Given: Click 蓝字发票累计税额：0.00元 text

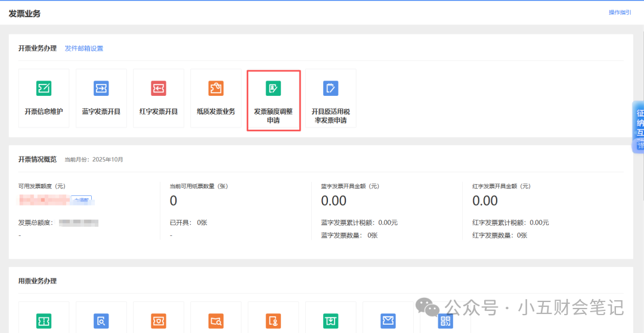Looking at the screenshot, I should [x=360, y=223].
